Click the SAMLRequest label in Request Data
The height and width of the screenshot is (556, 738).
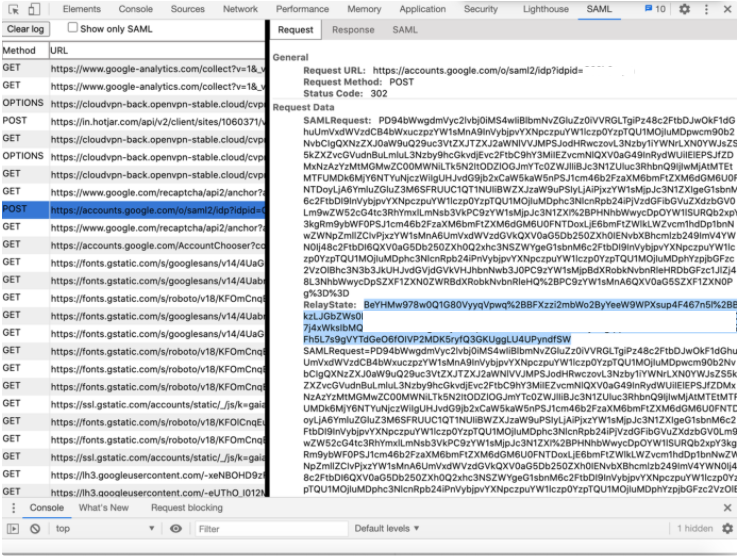tap(337, 121)
